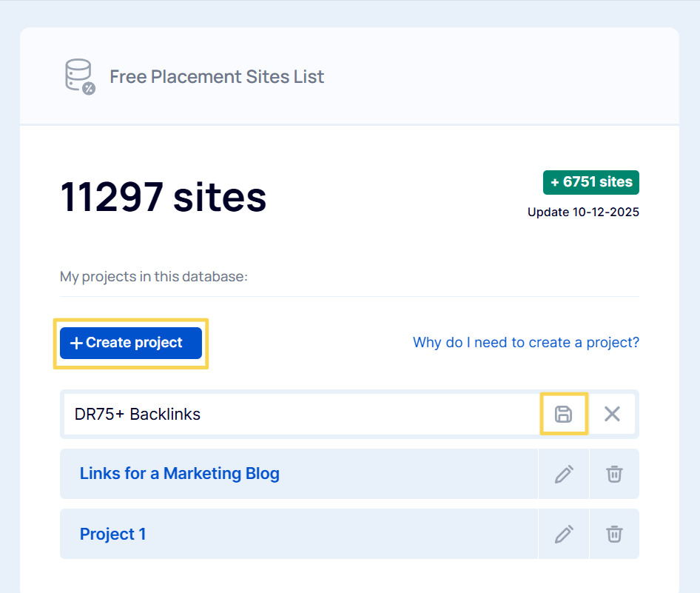Click the percent badge on the database icon
Screen dimensions: 700x593
pos(89,89)
